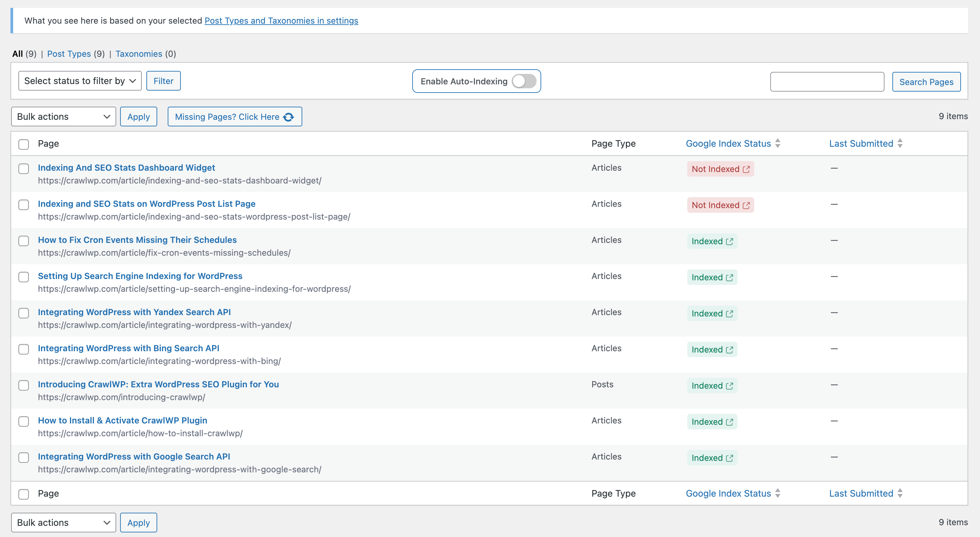Screen dimensions: 980x537
Task: Sort by bottom Last Submitted header
Action: coord(861,493)
